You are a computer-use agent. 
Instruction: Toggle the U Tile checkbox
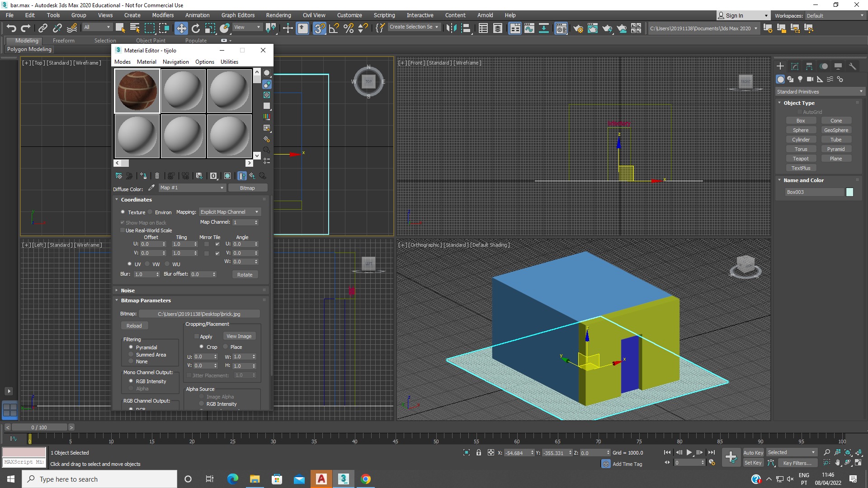(x=217, y=244)
